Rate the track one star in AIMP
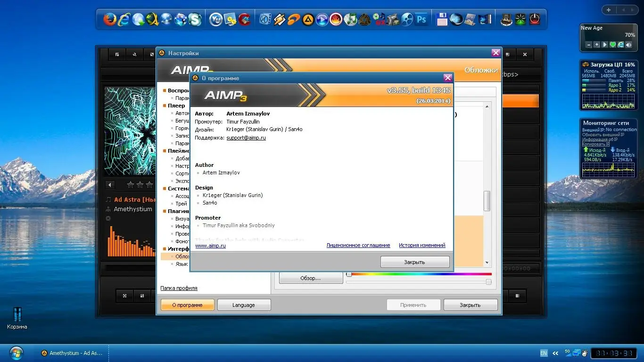This screenshot has height=362, width=644. pos(131,185)
